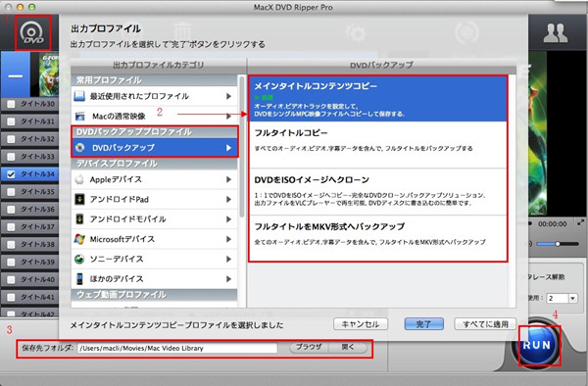
Task: Toggle checkbox for タイトル37
Action: click(x=11, y=227)
